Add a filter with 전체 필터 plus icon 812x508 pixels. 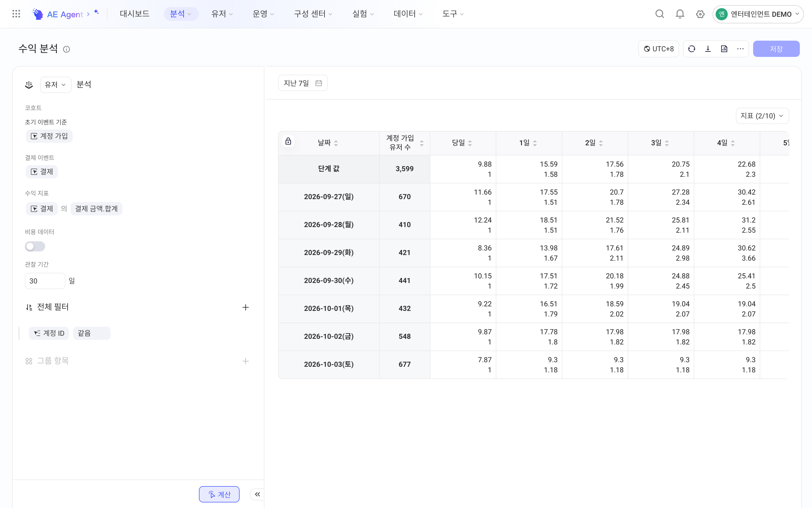pos(246,307)
